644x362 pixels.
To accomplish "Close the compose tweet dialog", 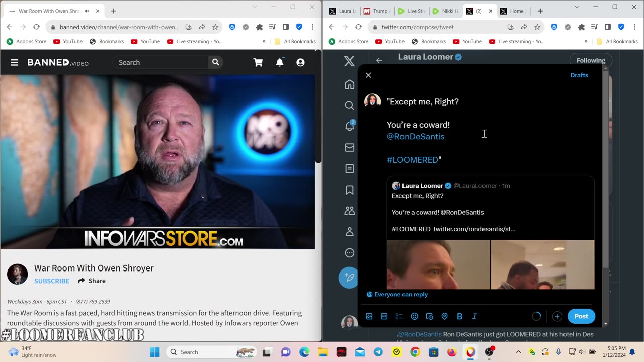I will (x=368, y=75).
